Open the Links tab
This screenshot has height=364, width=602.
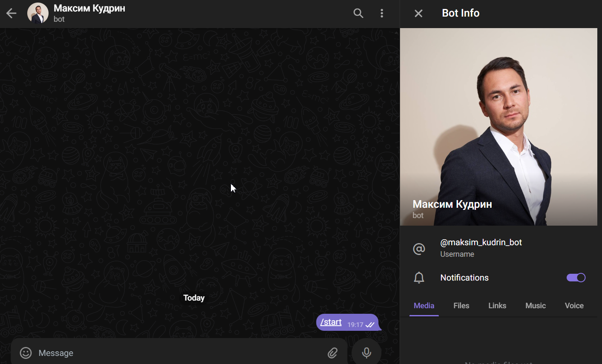[497, 306]
